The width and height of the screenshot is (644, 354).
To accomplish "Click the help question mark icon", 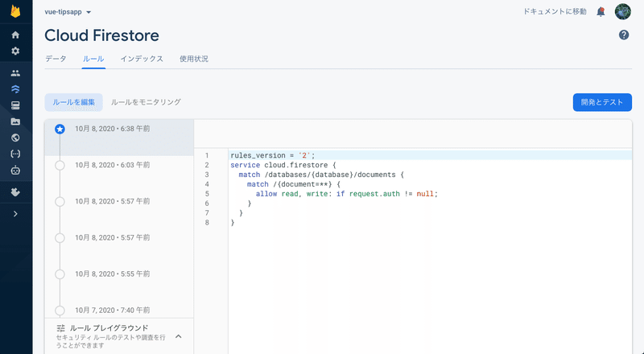I will click(624, 35).
